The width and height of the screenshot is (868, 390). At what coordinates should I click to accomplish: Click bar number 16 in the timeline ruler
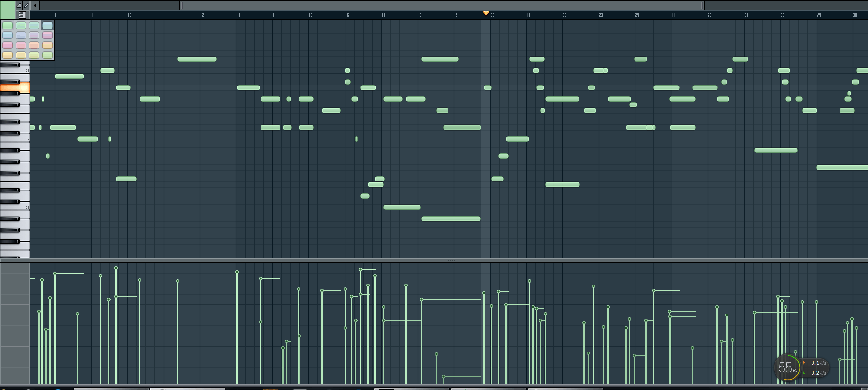(x=347, y=15)
